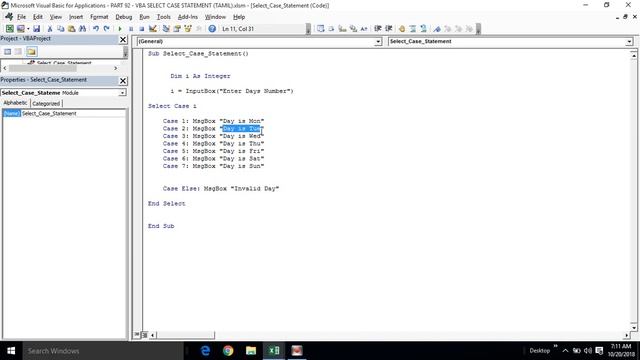
Task: Open the Window menu
Action: coord(215,17)
